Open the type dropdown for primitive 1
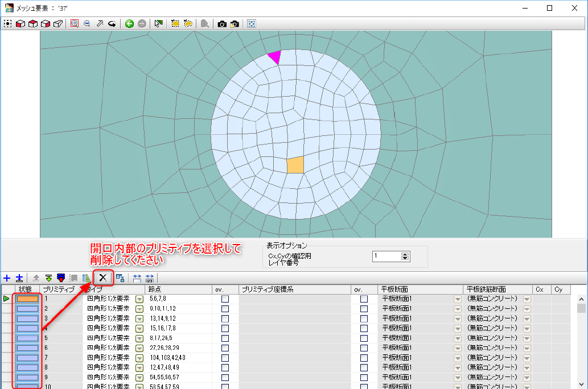This screenshot has height=389, width=588. (139, 299)
